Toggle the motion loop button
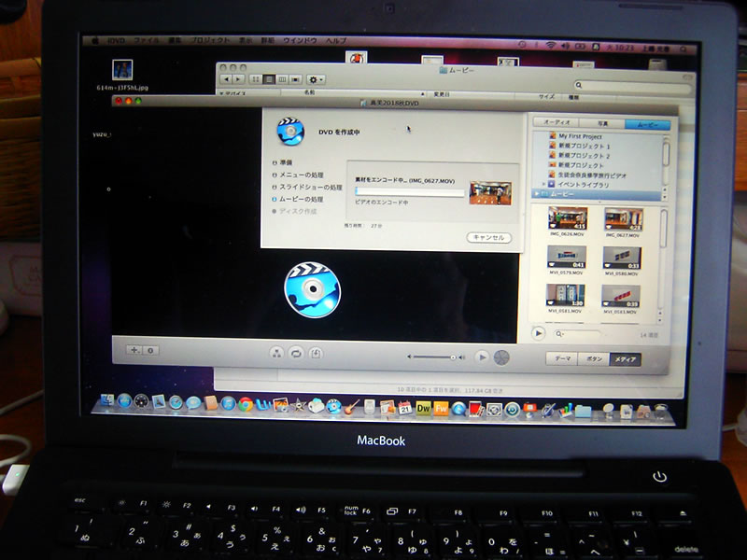 296,354
